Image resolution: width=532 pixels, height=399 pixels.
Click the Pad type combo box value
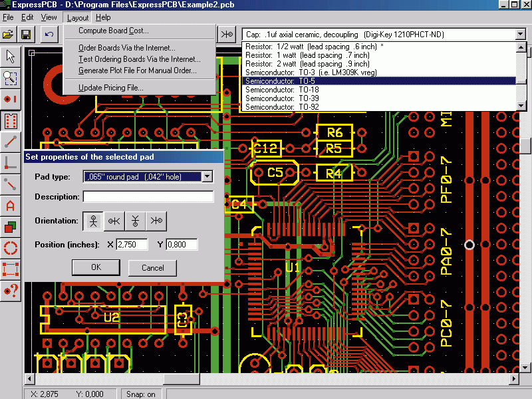[142, 176]
